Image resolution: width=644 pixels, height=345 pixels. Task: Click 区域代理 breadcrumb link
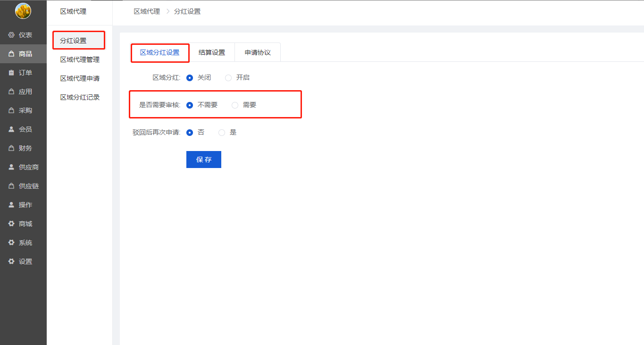click(x=147, y=11)
